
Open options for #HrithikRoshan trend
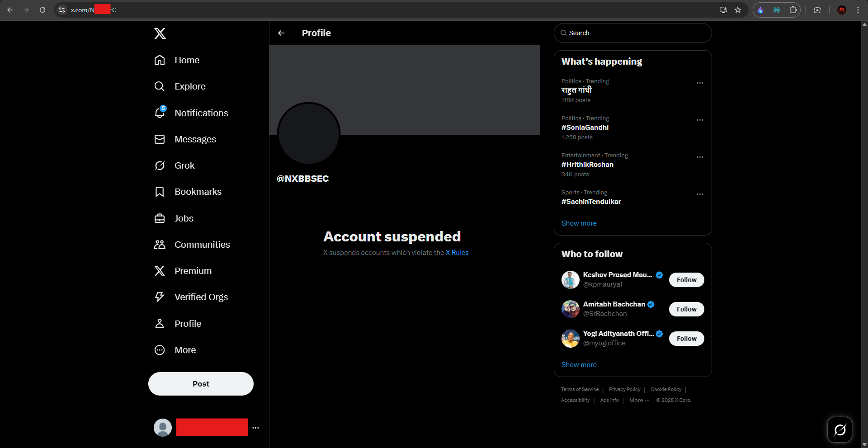[x=700, y=157]
